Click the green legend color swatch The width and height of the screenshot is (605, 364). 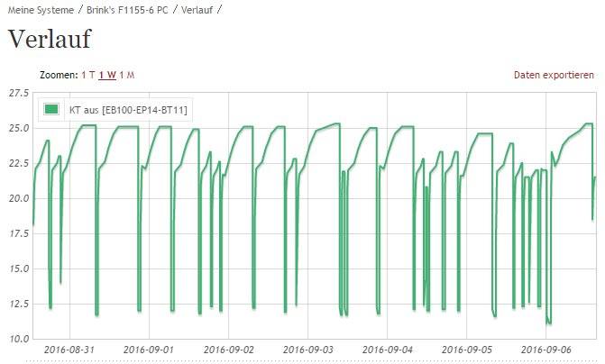tap(51, 109)
